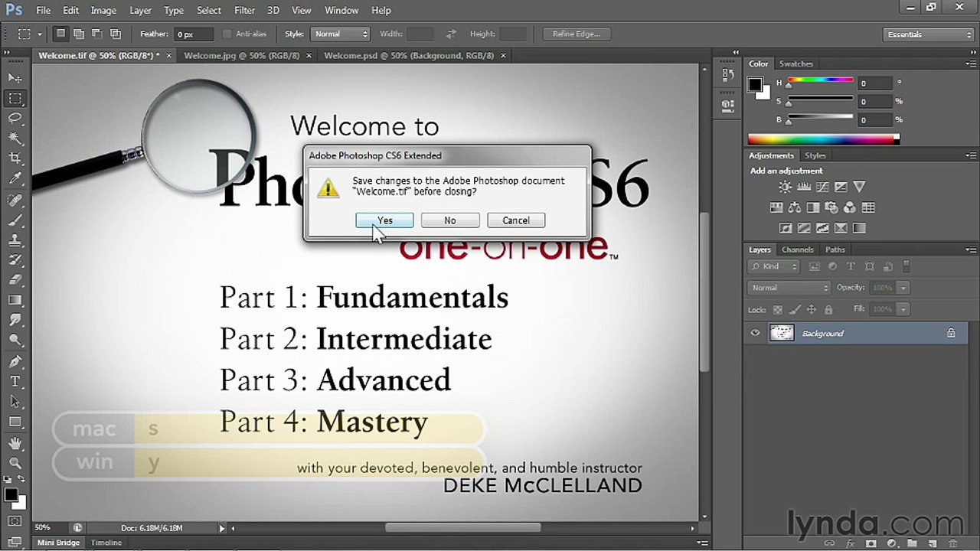Click No in the save dialog
Image resolution: width=980 pixels, height=551 pixels.
(450, 220)
